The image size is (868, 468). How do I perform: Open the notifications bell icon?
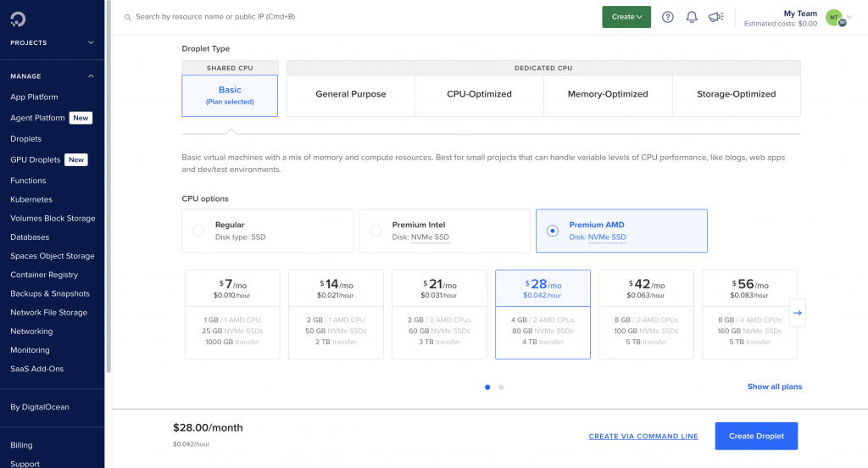pos(692,17)
